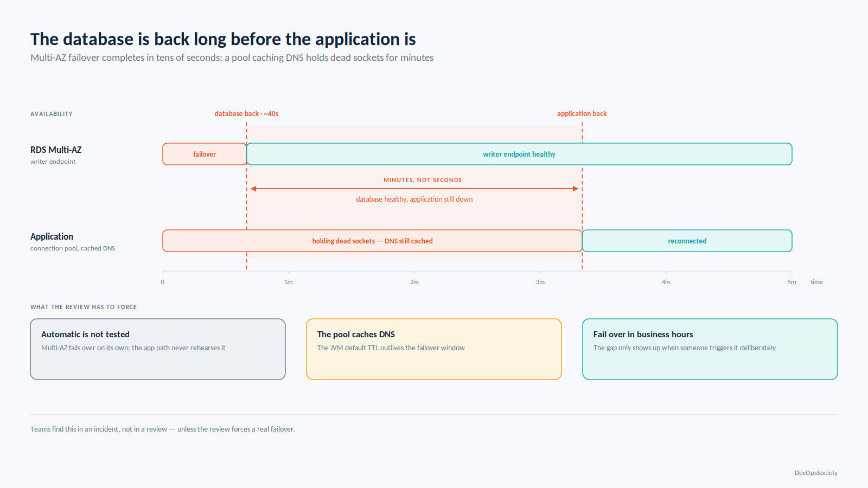Click the italic 'time' axis label
Image resolution: width=868 pixels, height=488 pixels.
tap(816, 282)
